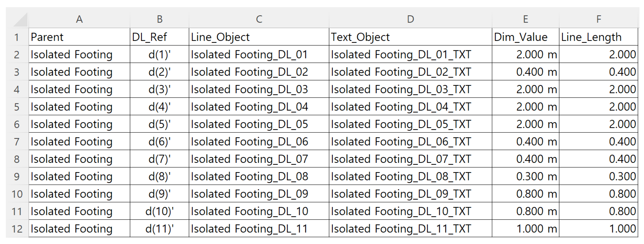Select row 12 header
The width and height of the screenshot is (644, 244).
click(x=17, y=229)
